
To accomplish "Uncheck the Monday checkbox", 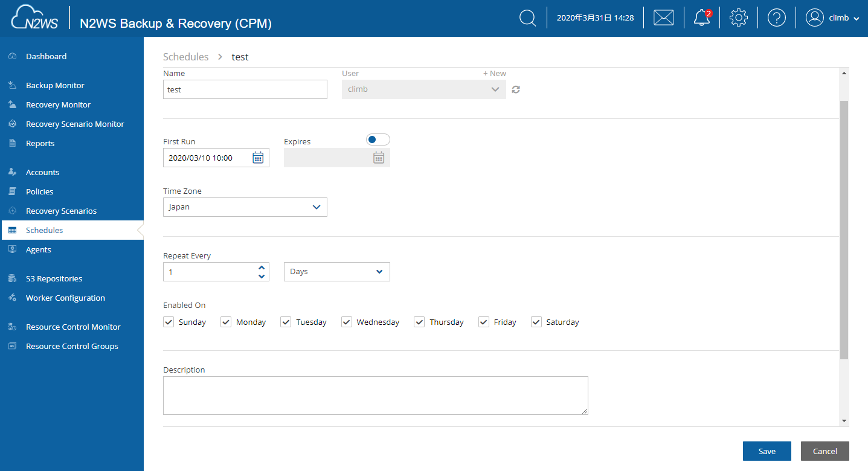I will click(226, 322).
